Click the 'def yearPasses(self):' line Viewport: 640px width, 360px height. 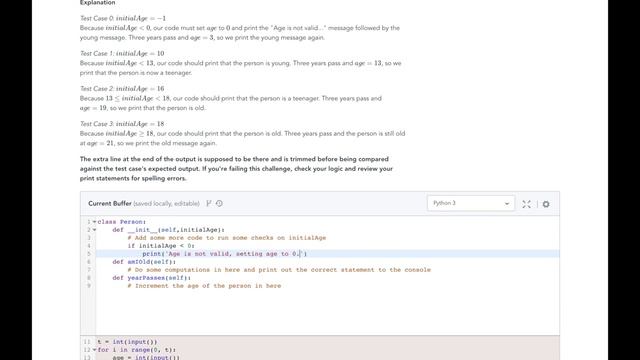point(151,278)
